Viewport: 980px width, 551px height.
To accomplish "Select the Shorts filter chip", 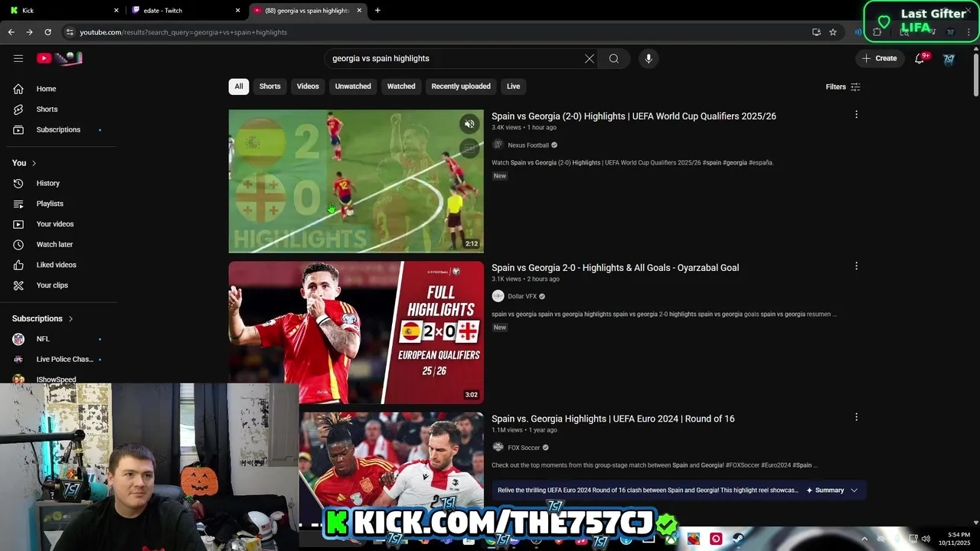I will click(x=269, y=86).
